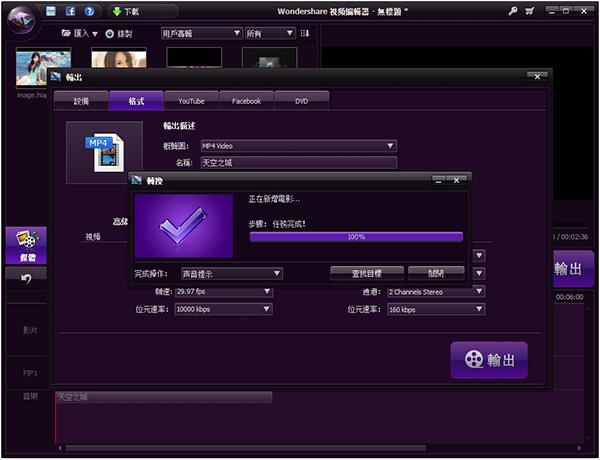Click the close button in convert dialog
This screenshot has width=600, height=460.
[436, 274]
